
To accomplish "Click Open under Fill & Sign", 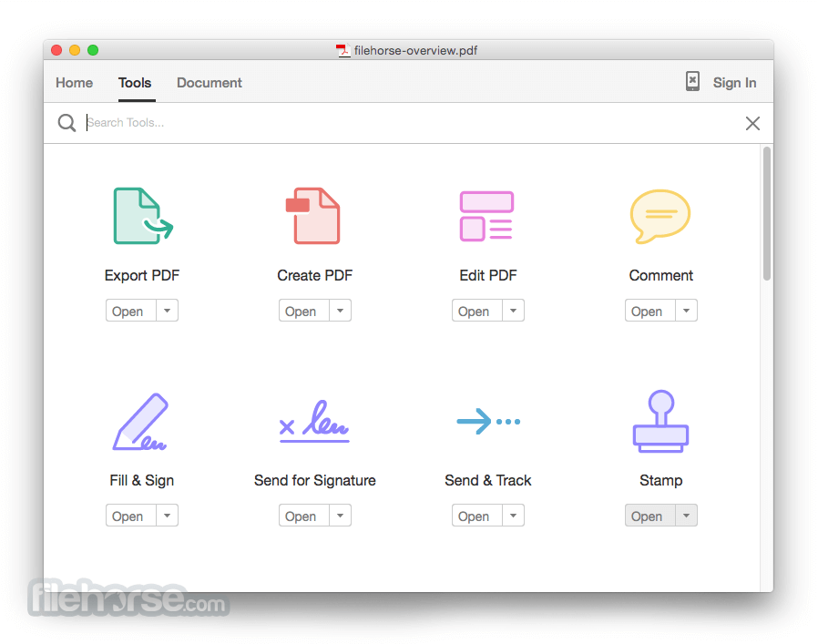I will [128, 515].
